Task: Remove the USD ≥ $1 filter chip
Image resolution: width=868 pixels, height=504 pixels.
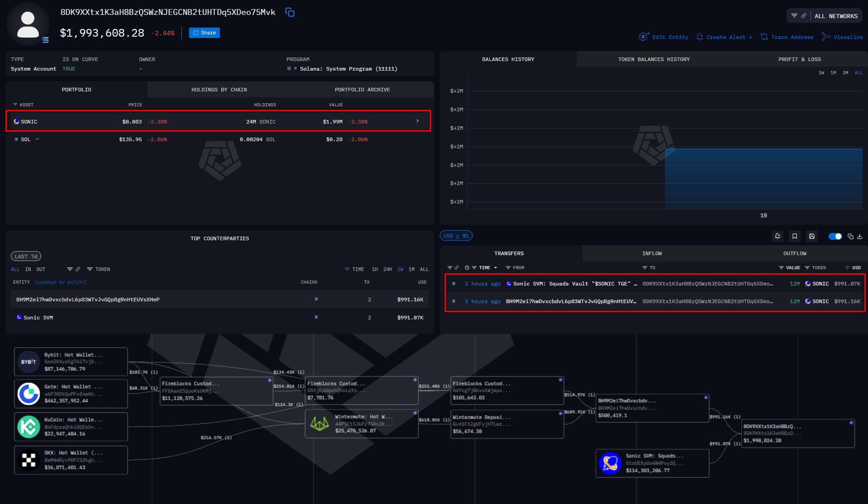Action: coord(456,236)
